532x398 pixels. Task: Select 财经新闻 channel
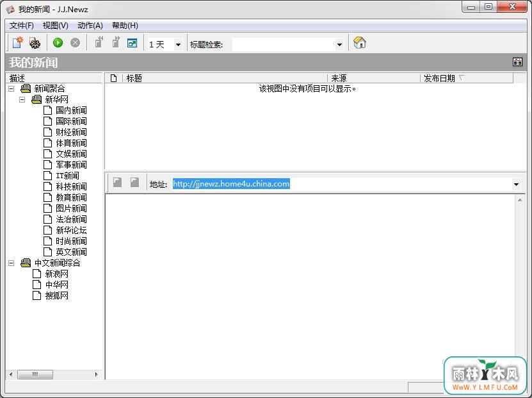click(71, 132)
